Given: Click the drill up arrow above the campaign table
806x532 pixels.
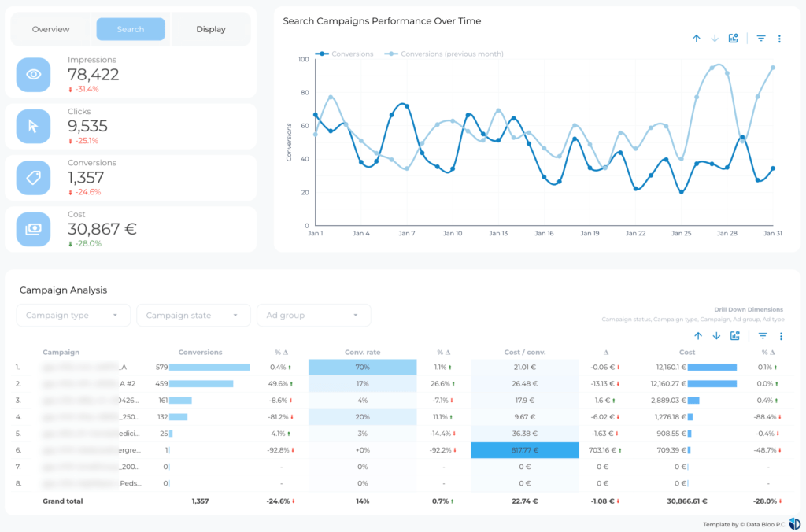Looking at the screenshot, I should (x=697, y=336).
